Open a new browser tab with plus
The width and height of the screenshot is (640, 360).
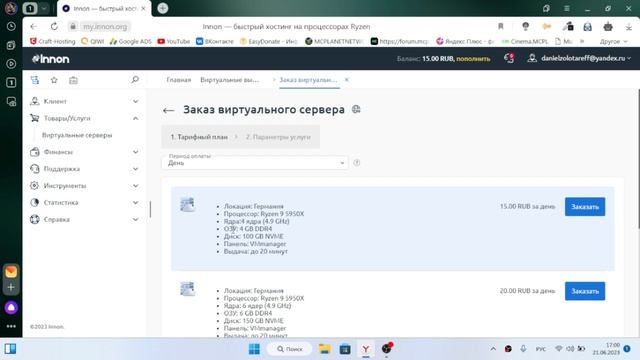pyautogui.click(x=162, y=8)
